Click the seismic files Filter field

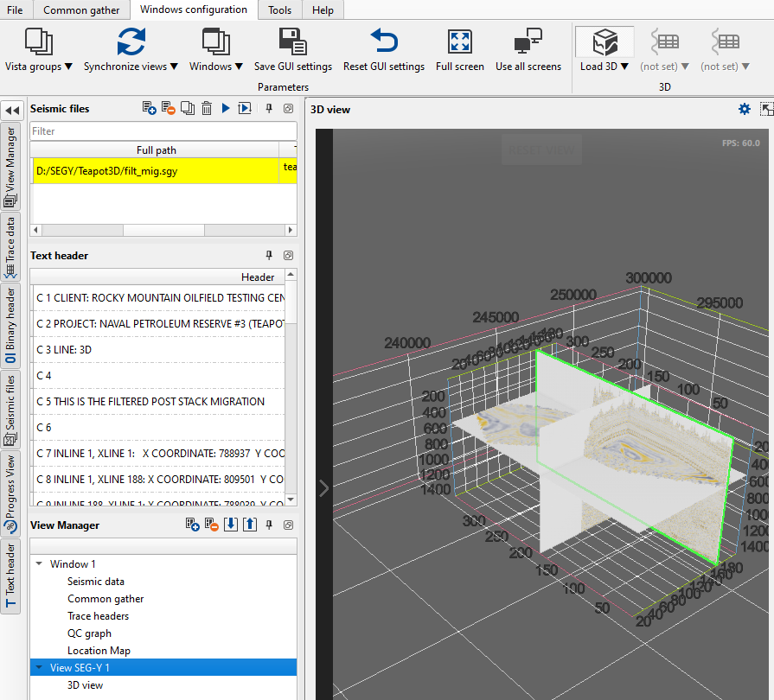pyautogui.click(x=163, y=131)
